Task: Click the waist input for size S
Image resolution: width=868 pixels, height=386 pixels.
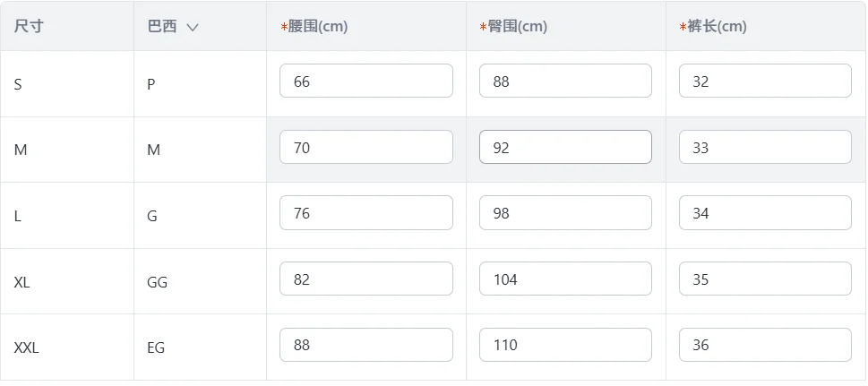Action: tap(365, 81)
